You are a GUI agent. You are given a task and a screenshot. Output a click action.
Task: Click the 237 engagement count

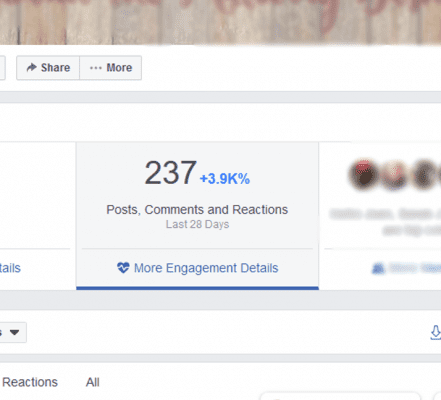(x=171, y=173)
